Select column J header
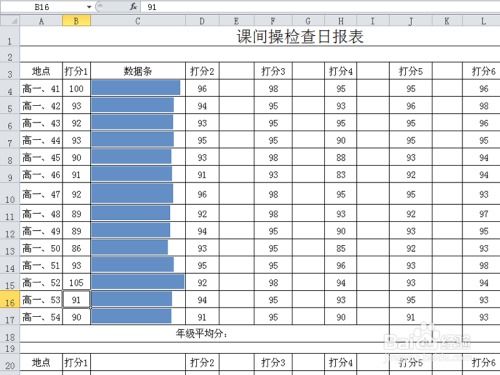This screenshot has width=500, height=375. pos(411,21)
